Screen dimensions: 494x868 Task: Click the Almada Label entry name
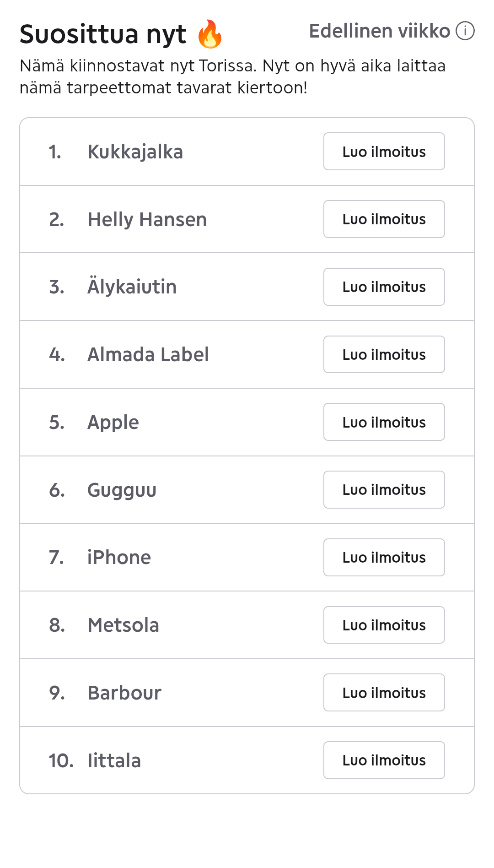pos(148,355)
